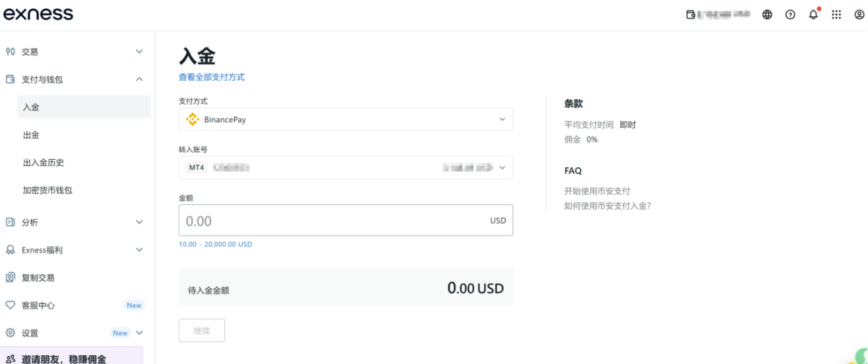Open the language globe icon
Image resolution: width=868 pixels, height=364 pixels.
tap(767, 14)
